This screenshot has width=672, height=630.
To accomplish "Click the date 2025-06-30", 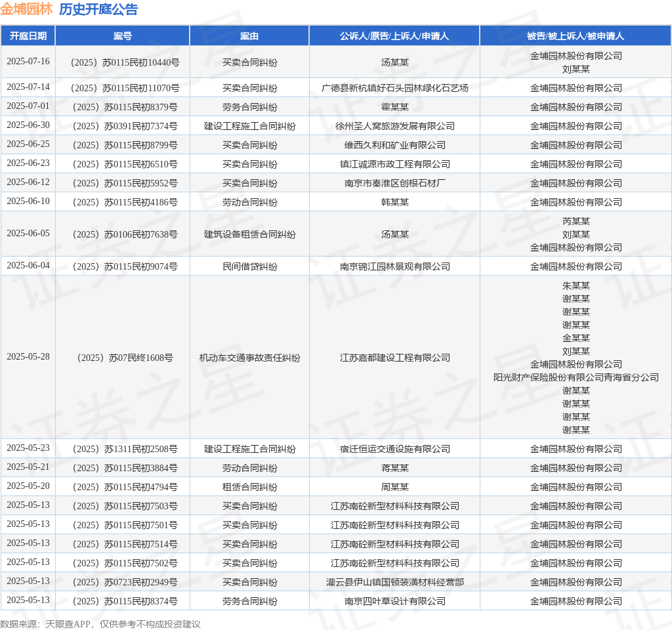I will click(28, 125).
